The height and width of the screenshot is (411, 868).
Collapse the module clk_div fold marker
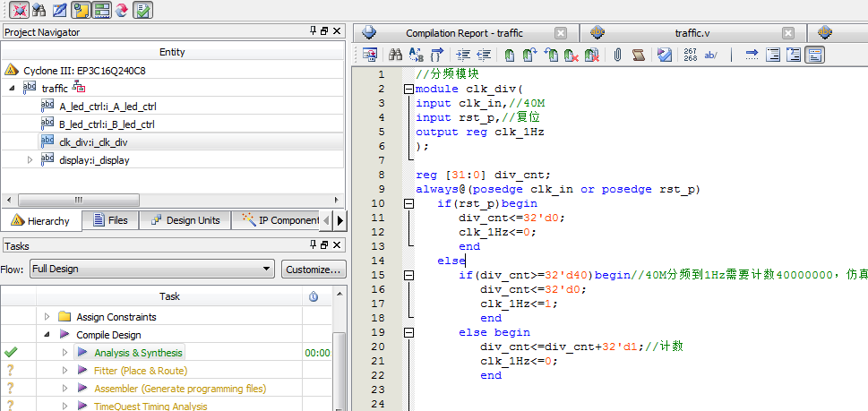point(409,89)
